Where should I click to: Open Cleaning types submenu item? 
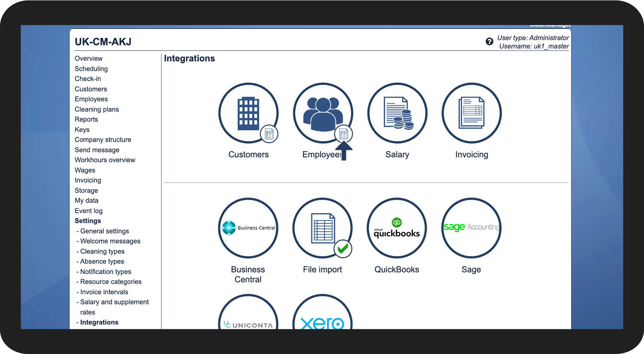(102, 251)
